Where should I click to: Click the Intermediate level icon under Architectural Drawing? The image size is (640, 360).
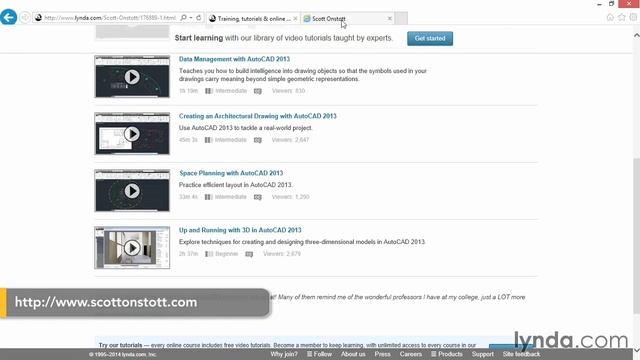pos(209,140)
